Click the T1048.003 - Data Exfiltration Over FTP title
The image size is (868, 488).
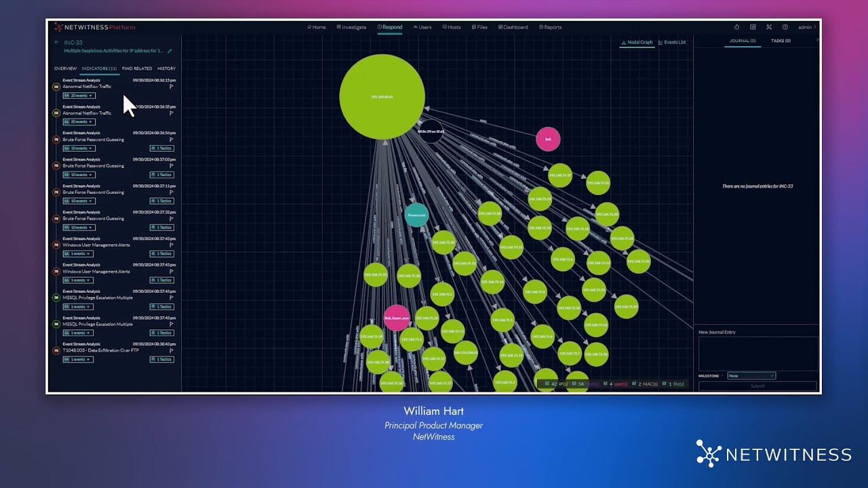[x=100, y=350]
